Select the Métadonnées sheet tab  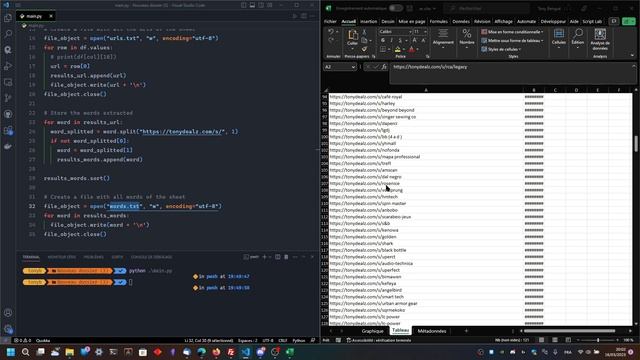(432, 331)
